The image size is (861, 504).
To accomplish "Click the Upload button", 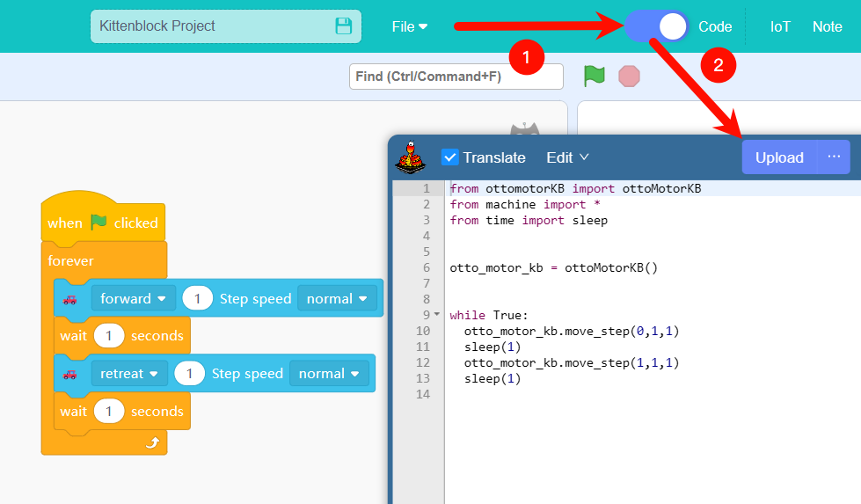I will [x=779, y=157].
